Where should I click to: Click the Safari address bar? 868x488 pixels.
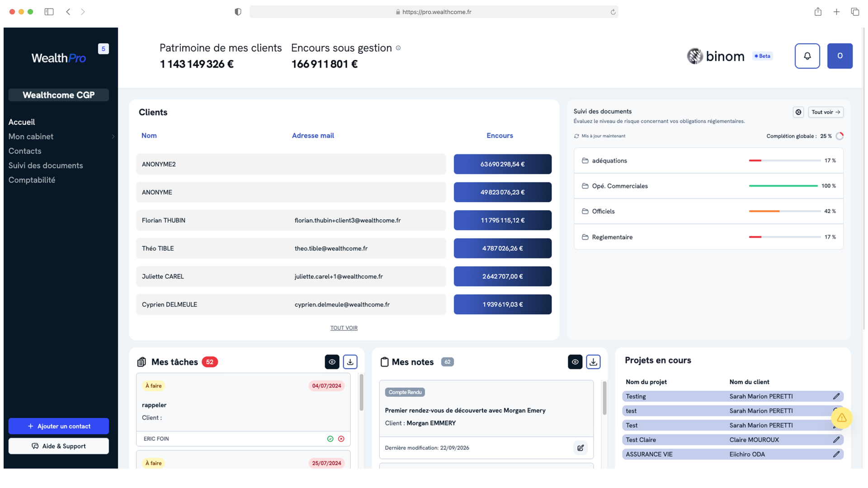tap(434, 12)
